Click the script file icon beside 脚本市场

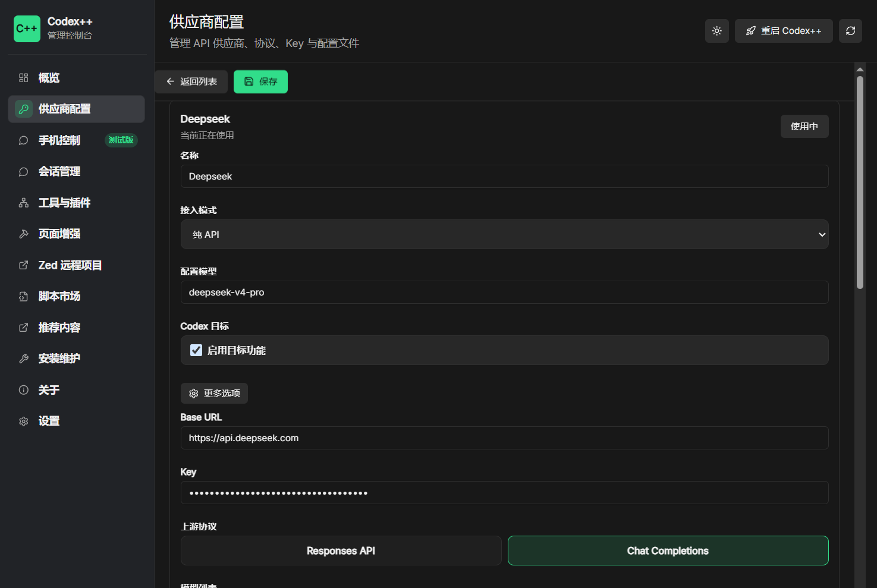(24, 297)
